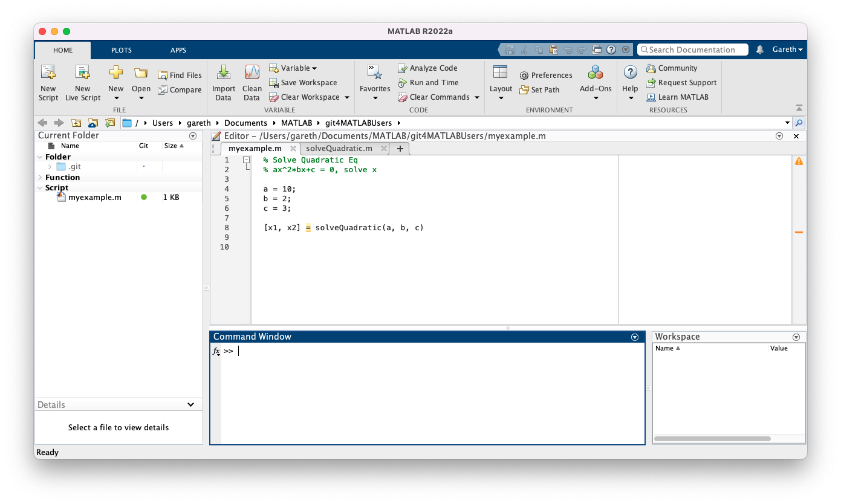Collapse code fold at line 1
Screen dimensions: 841x504
tap(246, 160)
